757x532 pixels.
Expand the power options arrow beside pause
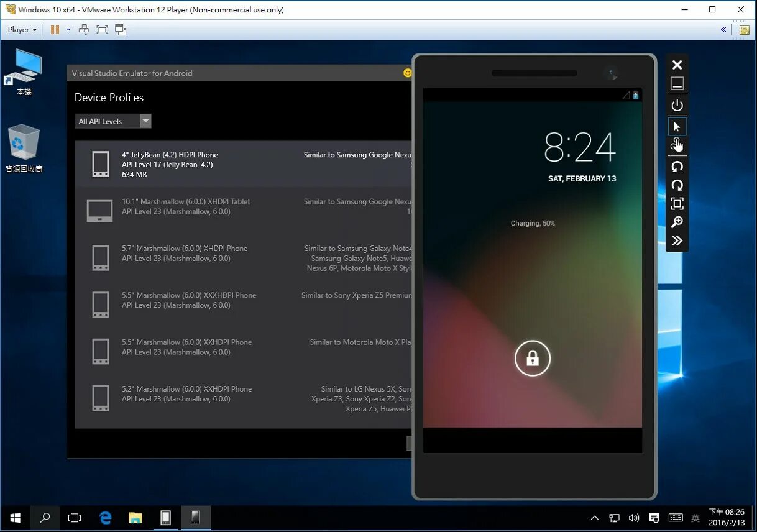click(x=68, y=29)
